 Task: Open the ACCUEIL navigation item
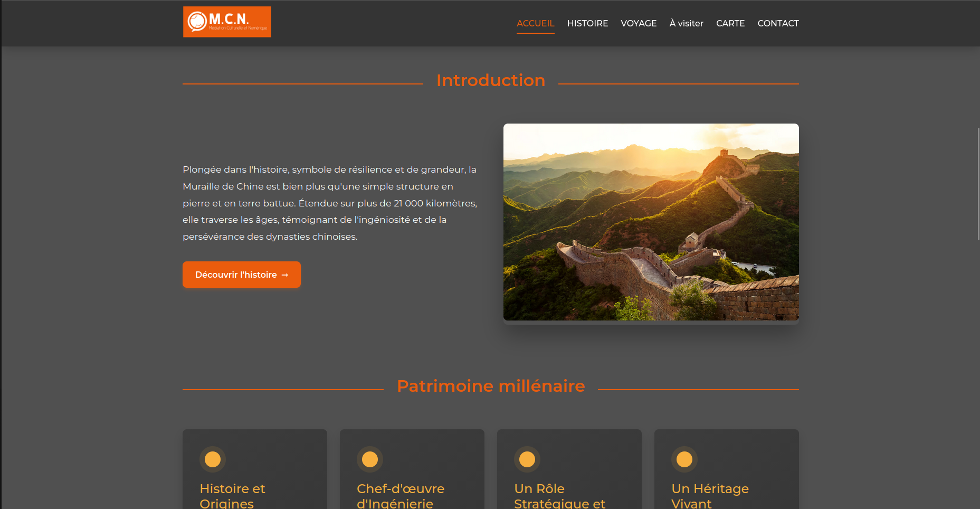pyautogui.click(x=535, y=23)
